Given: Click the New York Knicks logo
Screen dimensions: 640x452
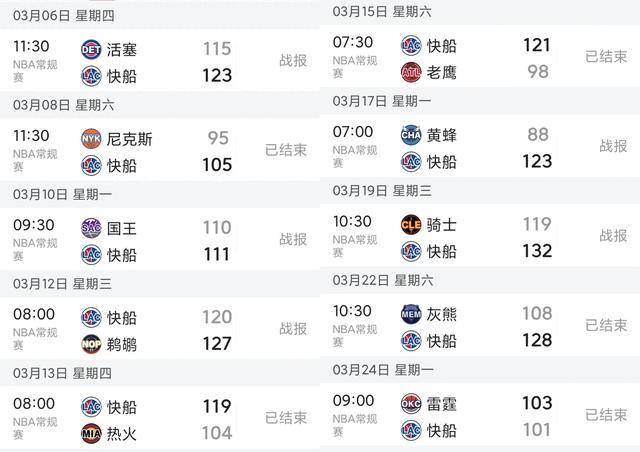Looking at the screenshot, I should [91, 139].
